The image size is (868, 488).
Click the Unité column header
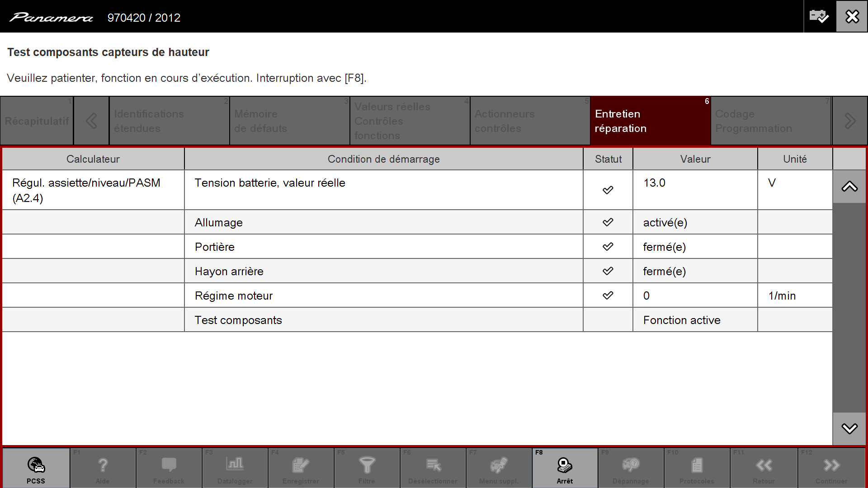(795, 159)
